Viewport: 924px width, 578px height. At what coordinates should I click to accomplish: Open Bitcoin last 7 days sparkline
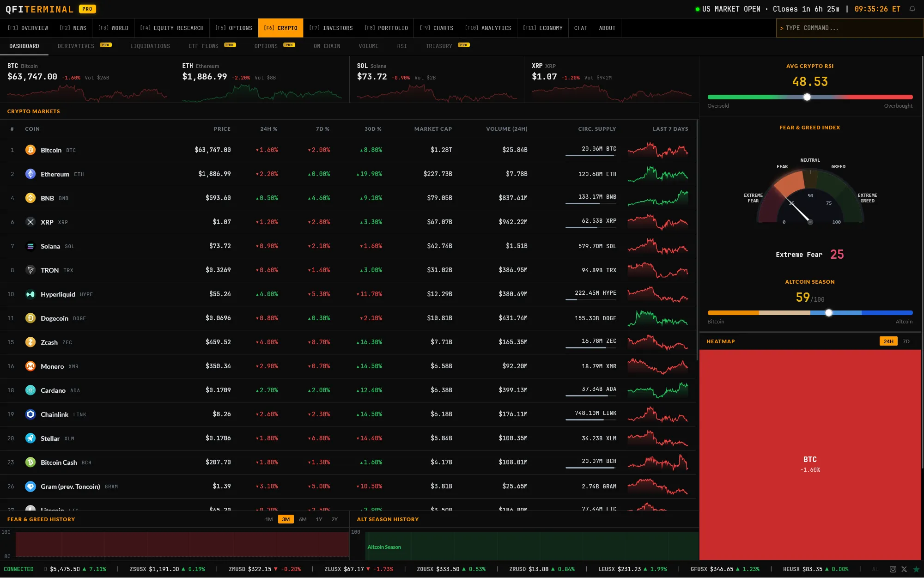pos(658,150)
